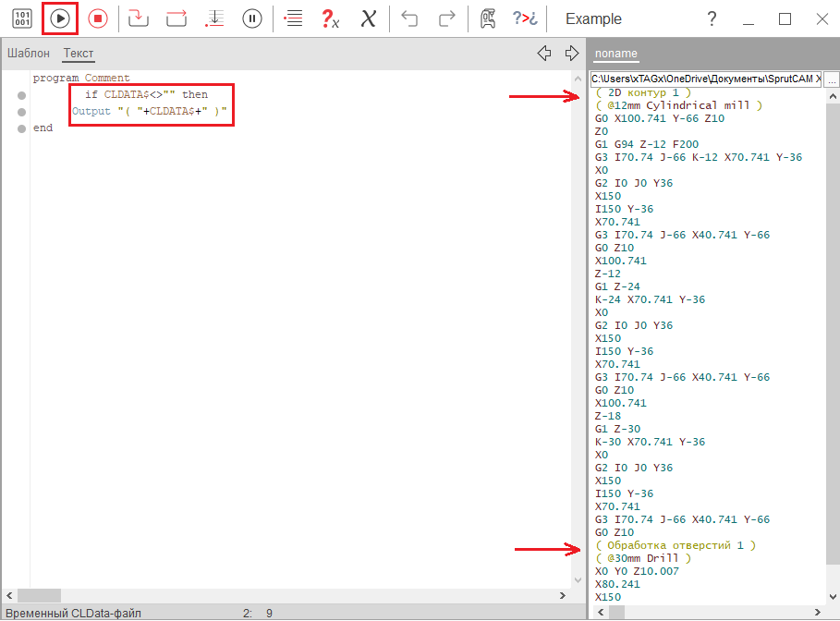Image resolution: width=840 pixels, height=621 pixels.
Task: Switch to the Шаблон tab
Action: coord(29,54)
